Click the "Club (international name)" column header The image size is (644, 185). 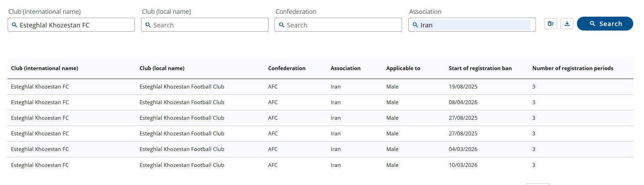coord(44,68)
